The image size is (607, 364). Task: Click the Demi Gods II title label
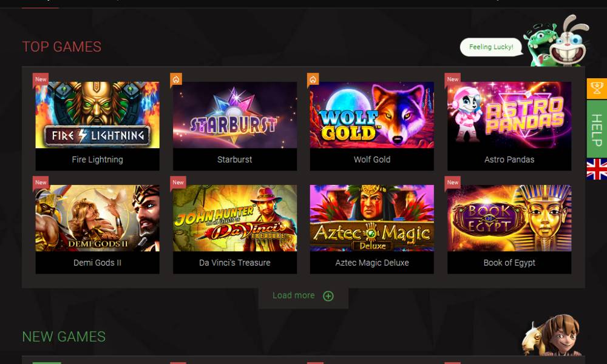(98, 263)
